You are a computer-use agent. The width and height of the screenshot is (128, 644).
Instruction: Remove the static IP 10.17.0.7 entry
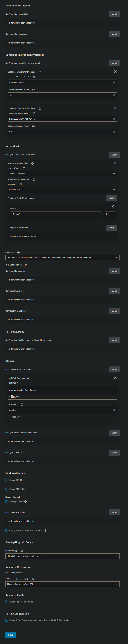(x=113, y=206)
